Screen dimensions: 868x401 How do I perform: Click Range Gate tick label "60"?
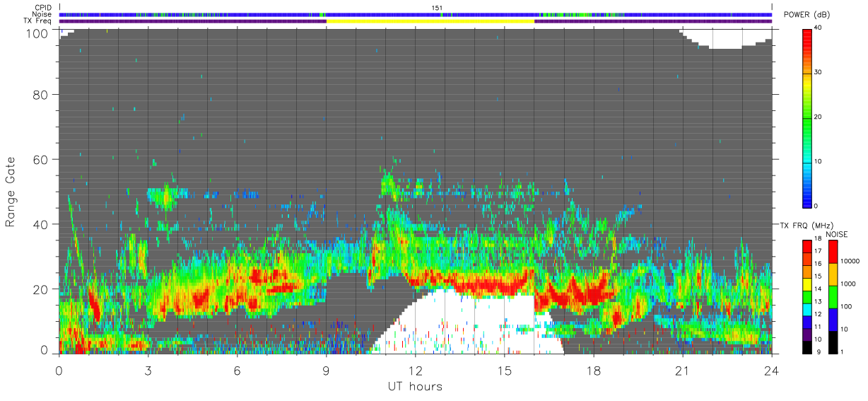(40, 159)
